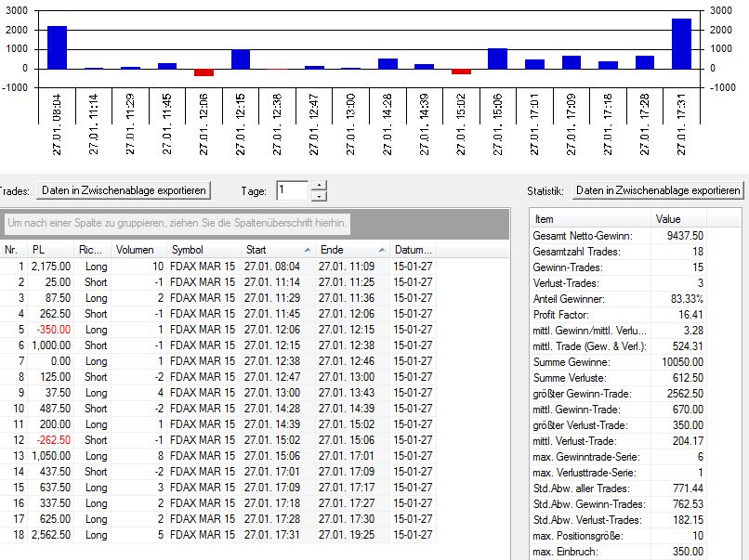Image resolution: width=749 pixels, height=560 pixels.
Task: Sort by the Nr. column header
Action: click(13, 250)
